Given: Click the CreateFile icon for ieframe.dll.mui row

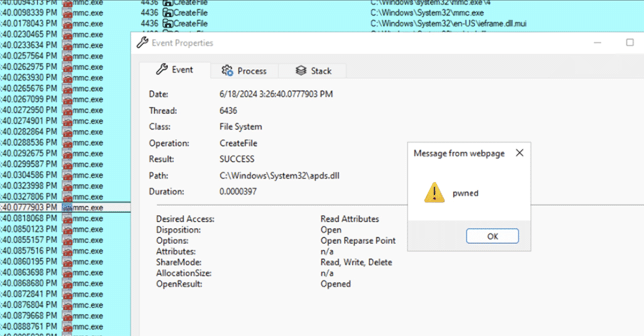Looking at the screenshot, I should click(x=167, y=24).
